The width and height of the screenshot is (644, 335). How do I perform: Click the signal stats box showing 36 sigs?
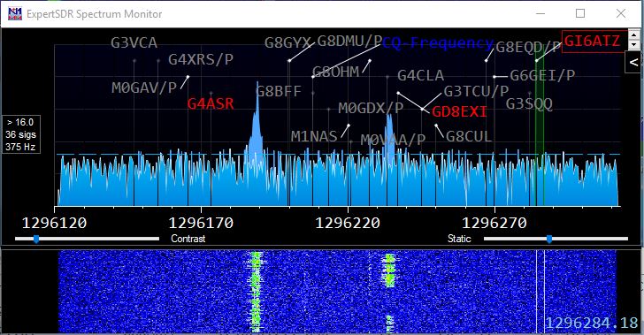[x=21, y=134]
